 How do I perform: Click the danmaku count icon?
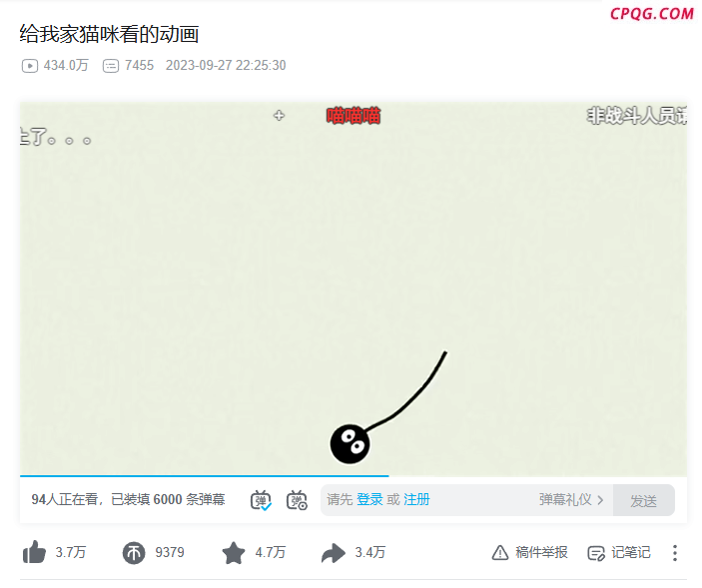[x=111, y=66]
